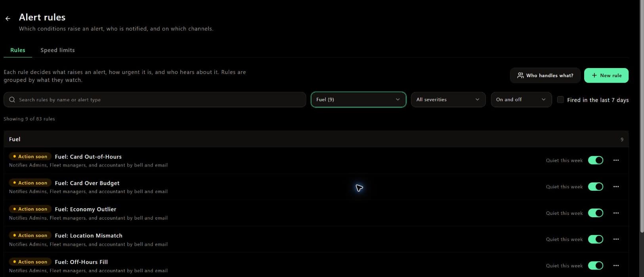The height and width of the screenshot is (277, 644).
Task: Open the Fuel (9) category dropdown
Action: point(358,100)
